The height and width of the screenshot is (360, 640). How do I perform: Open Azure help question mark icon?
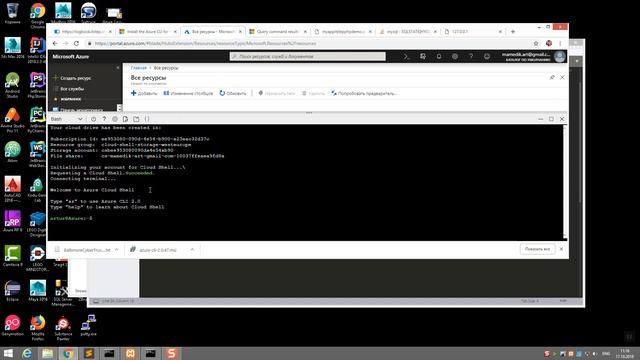471,56
